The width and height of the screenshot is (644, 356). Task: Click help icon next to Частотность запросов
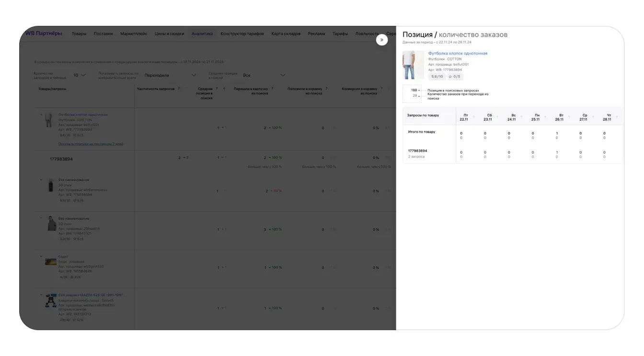(179, 89)
